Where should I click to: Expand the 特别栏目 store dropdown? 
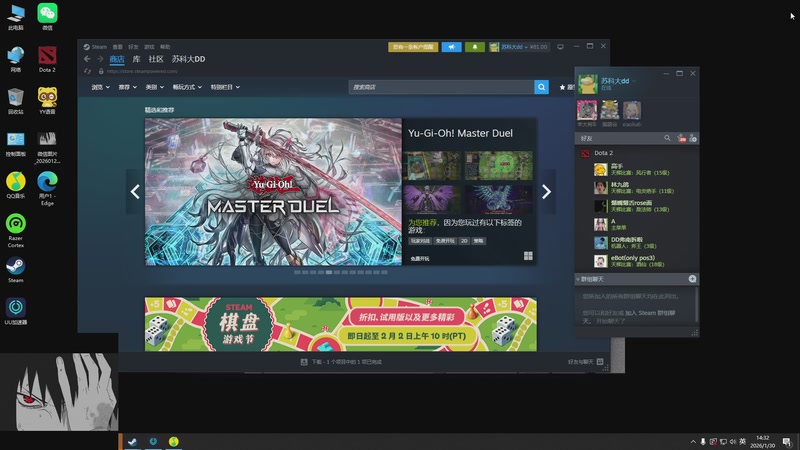(x=225, y=87)
